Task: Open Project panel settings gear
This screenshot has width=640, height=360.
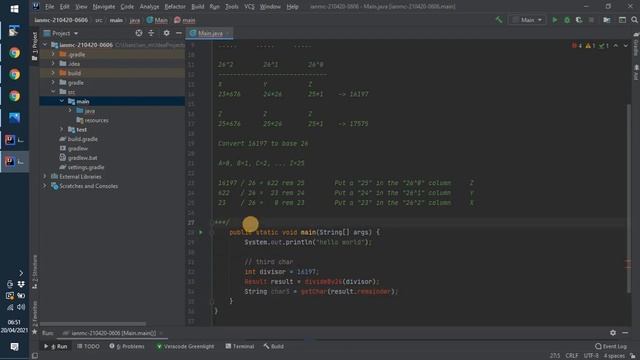Action: 166,33
